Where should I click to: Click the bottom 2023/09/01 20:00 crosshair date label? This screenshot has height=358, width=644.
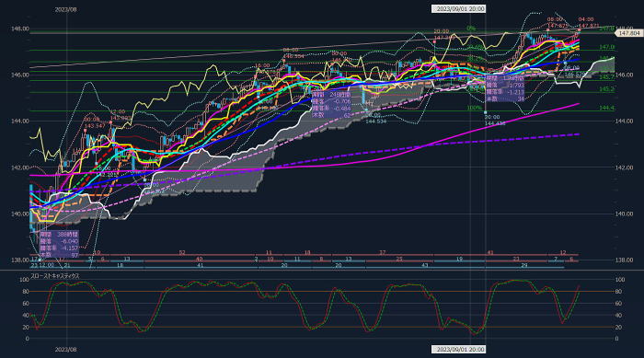pos(458,350)
